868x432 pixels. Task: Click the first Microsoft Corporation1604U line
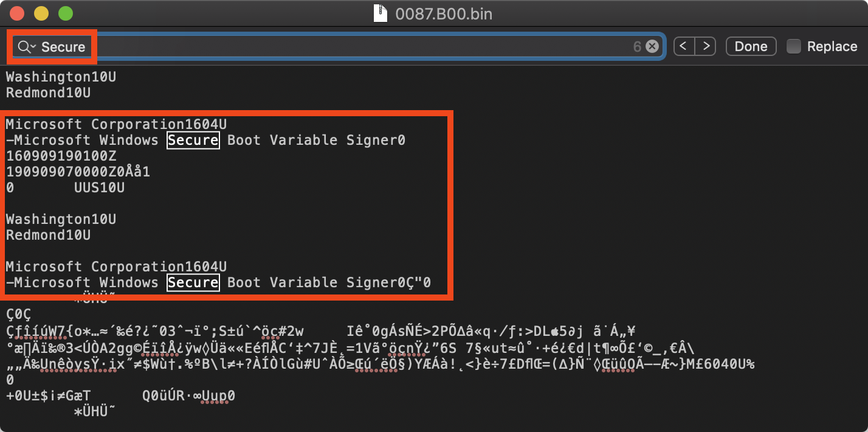116,124
